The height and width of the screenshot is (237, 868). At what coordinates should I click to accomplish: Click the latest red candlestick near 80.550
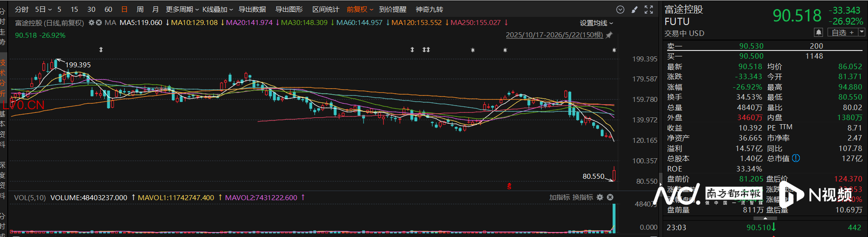tap(614, 174)
